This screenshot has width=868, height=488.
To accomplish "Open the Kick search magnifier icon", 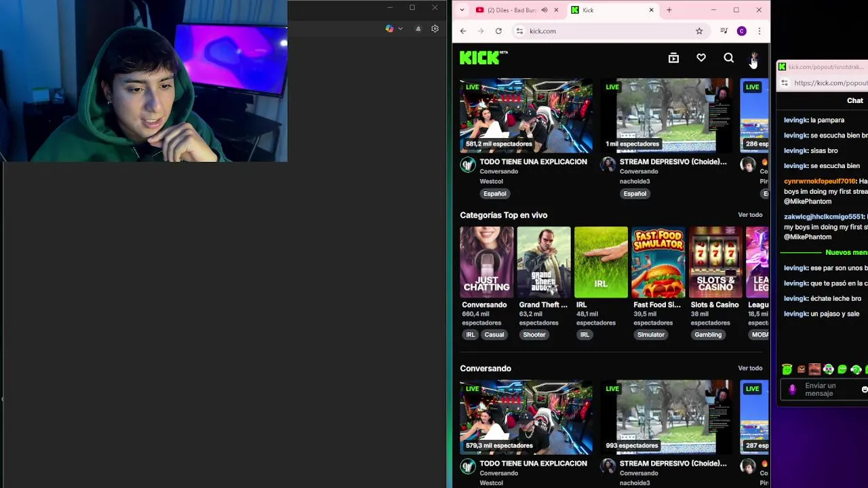I will click(728, 58).
